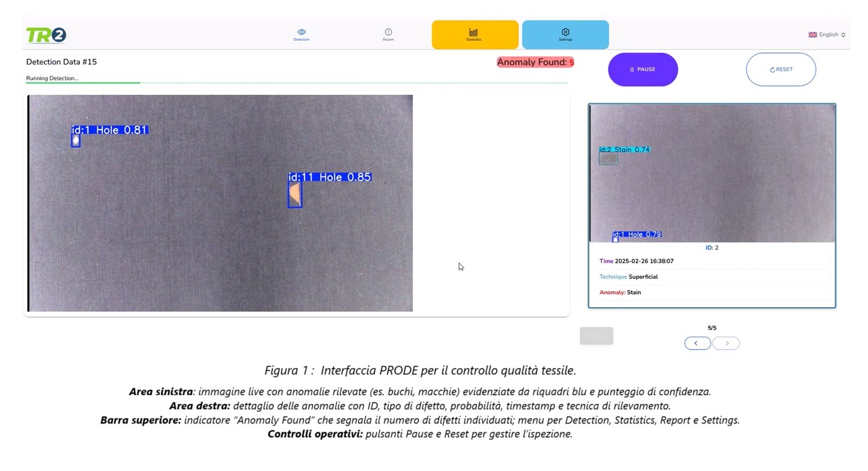The height and width of the screenshot is (471, 868).
Task: Click the id:2 Stain 0.74 label
Action: (x=624, y=150)
